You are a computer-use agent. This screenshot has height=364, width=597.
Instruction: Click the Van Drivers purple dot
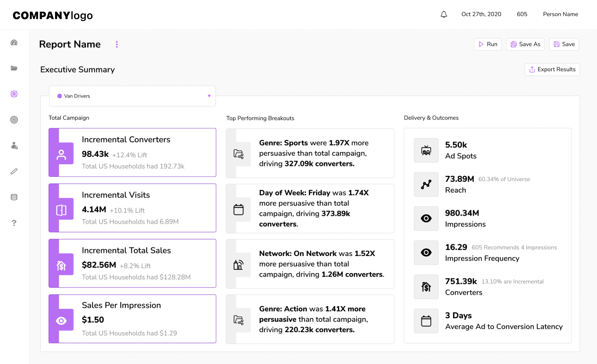point(60,96)
